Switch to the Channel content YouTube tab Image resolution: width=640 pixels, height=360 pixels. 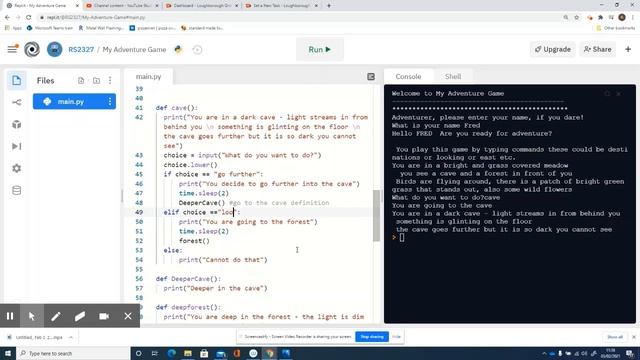[122, 6]
